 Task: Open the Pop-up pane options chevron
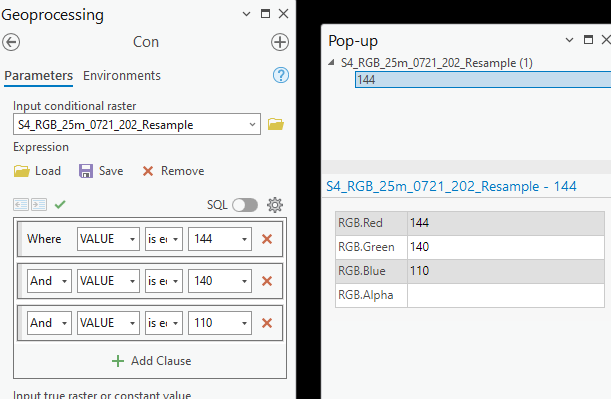point(569,40)
